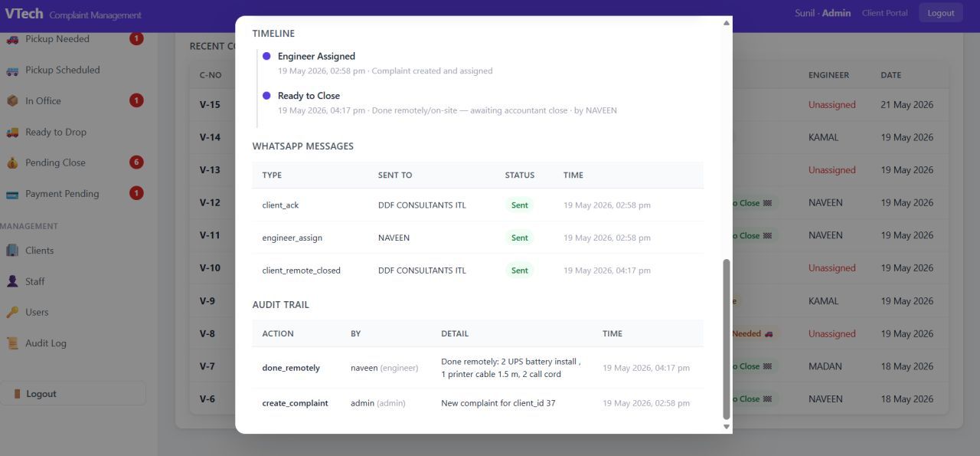Click the top-right Logout button
This screenshot has height=456, width=980.
(941, 13)
